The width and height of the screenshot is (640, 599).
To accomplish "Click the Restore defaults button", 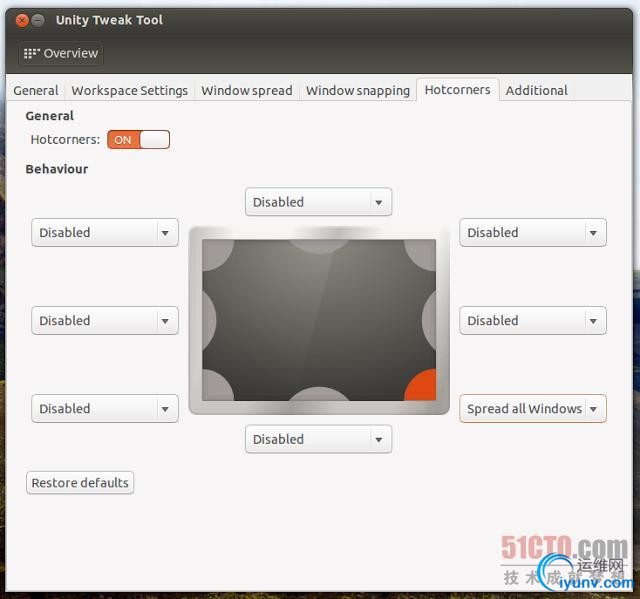I will (80, 483).
